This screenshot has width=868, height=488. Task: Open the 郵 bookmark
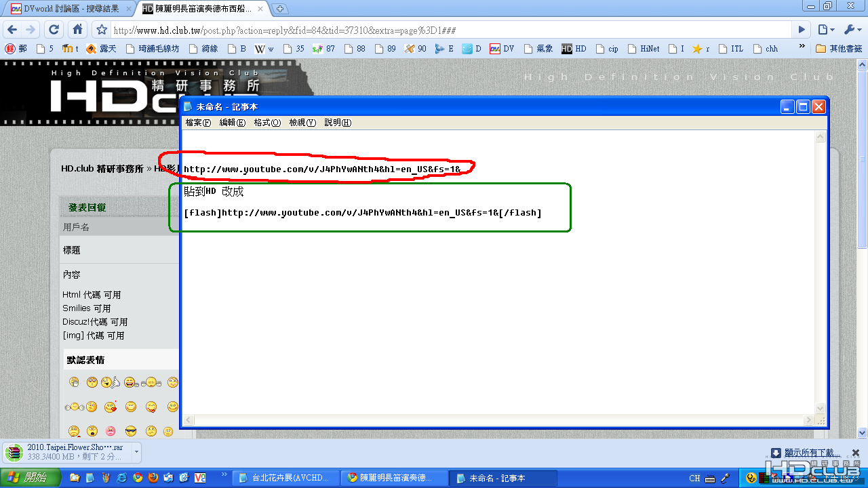pyautogui.click(x=16, y=49)
